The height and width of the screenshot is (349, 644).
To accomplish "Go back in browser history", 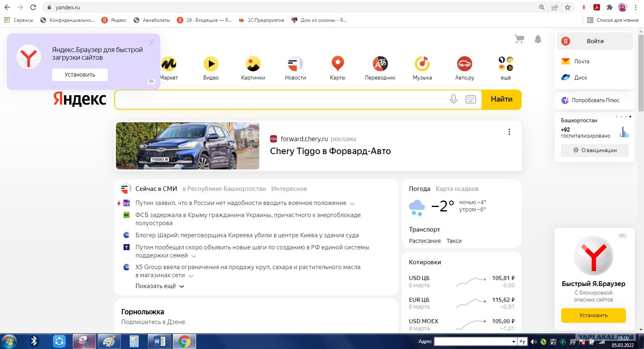I will point(7,7).
